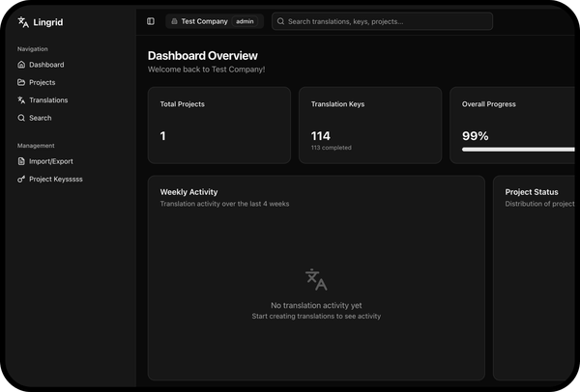The image size is (580, 392).
Task: Click the Dashboard home icon in sidebar
Action: pyautogui.click(x=22, y=65)
